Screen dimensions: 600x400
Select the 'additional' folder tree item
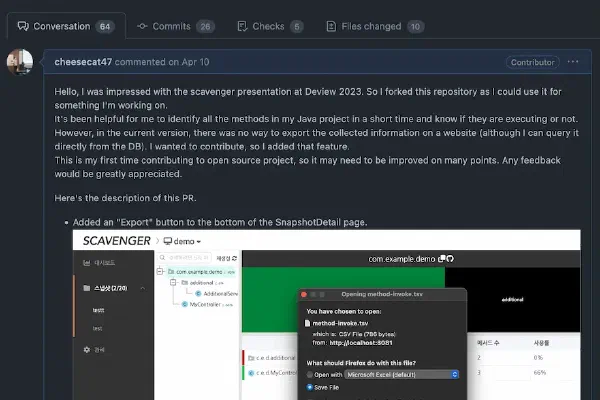pyautogui.click(x=202, y=283)
